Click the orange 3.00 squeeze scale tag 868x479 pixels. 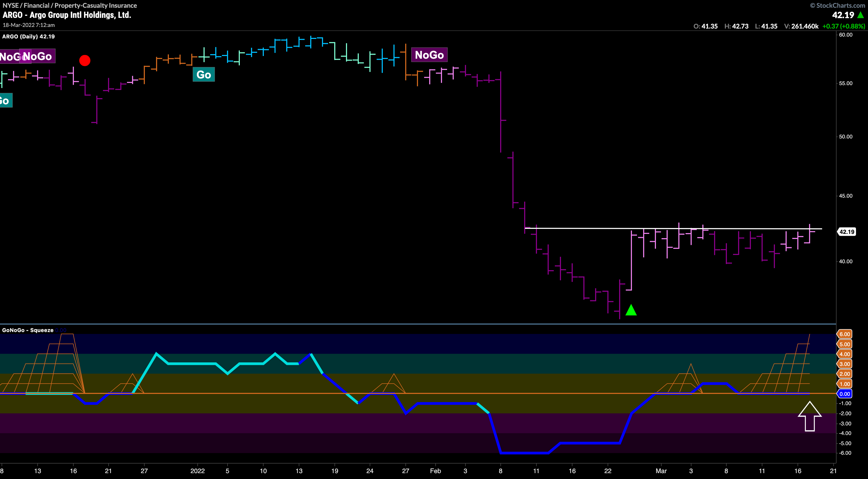[x=845, y=364]
